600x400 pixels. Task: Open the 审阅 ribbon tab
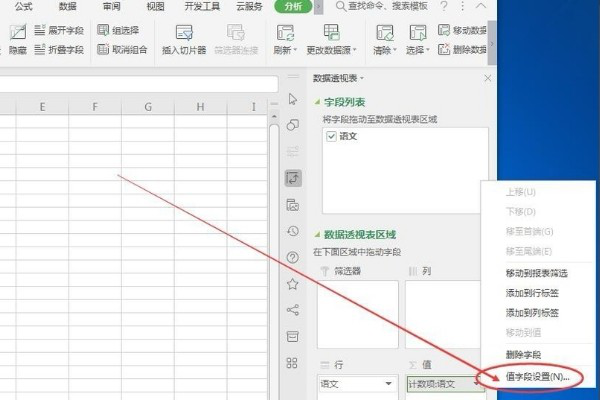(x=111, y=6)
